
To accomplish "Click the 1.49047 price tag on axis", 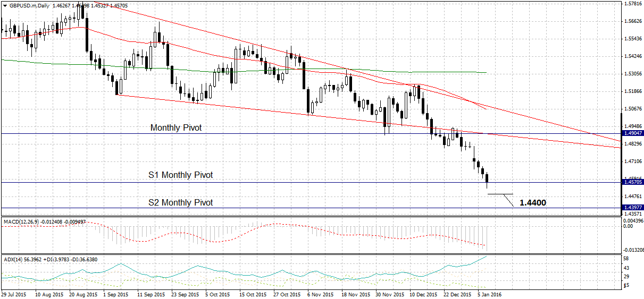I will click(633, 134).
